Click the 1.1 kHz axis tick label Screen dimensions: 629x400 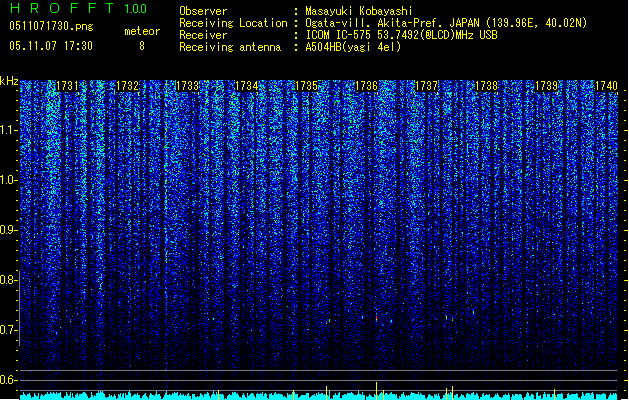[x=8, y=130]
